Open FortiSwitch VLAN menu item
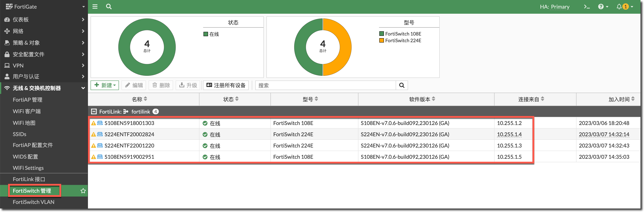 coord(33,202)
